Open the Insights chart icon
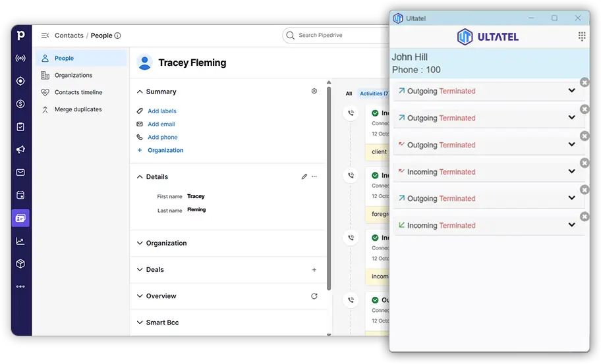 click(x=20, y=241)
